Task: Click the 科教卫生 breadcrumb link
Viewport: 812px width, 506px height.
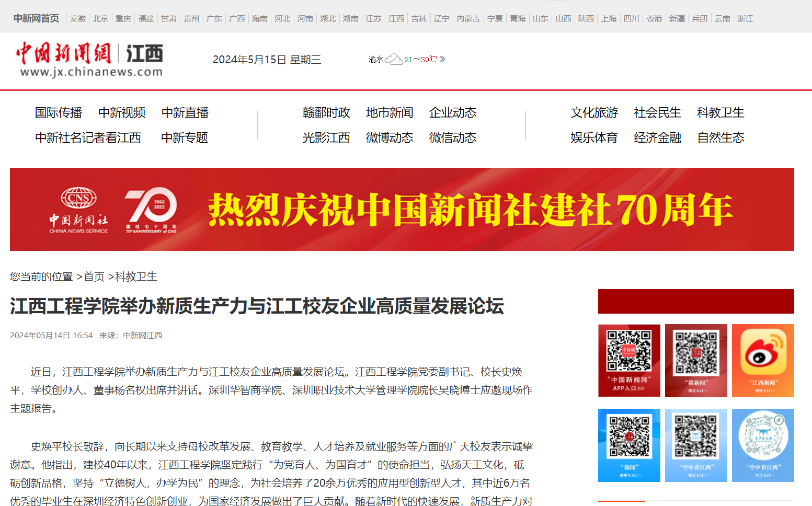Action: [136, 277]
